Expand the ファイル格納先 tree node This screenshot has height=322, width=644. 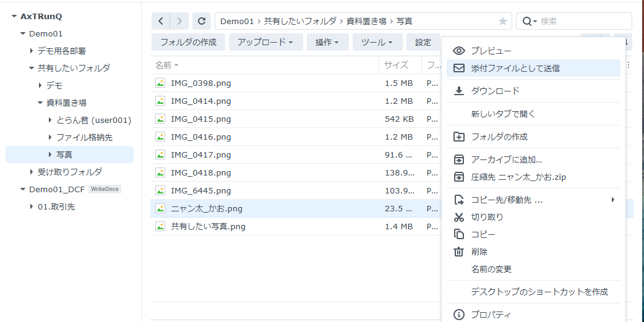click(x=49, y=137)
